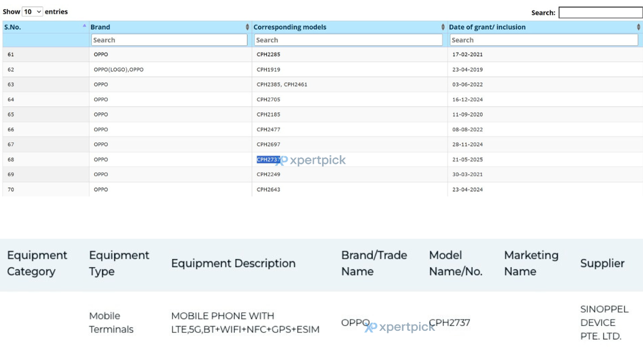This screenshot has height=364, width=643.
Task: Select model CPH2705
Action: tap(268, 100)
